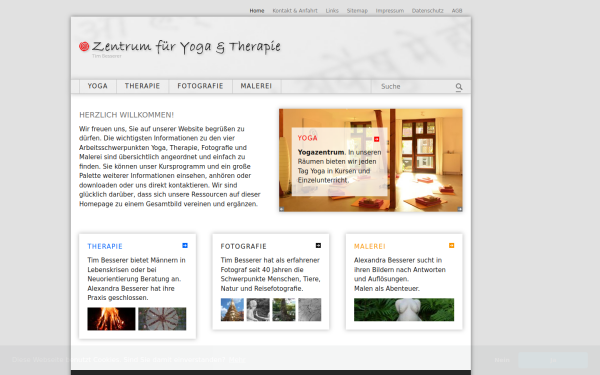Click the text 'Malen als Abenteuer.'
Screen dimensions: 600x375
click(x=386, y=289)
